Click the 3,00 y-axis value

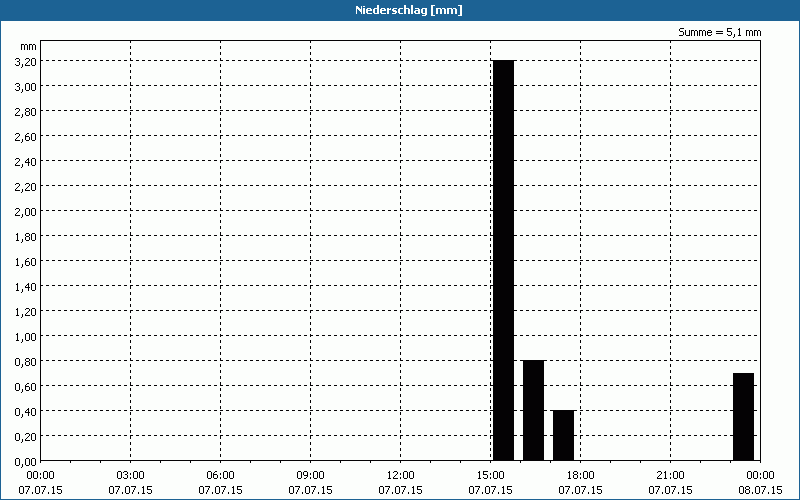coord(26,86)
